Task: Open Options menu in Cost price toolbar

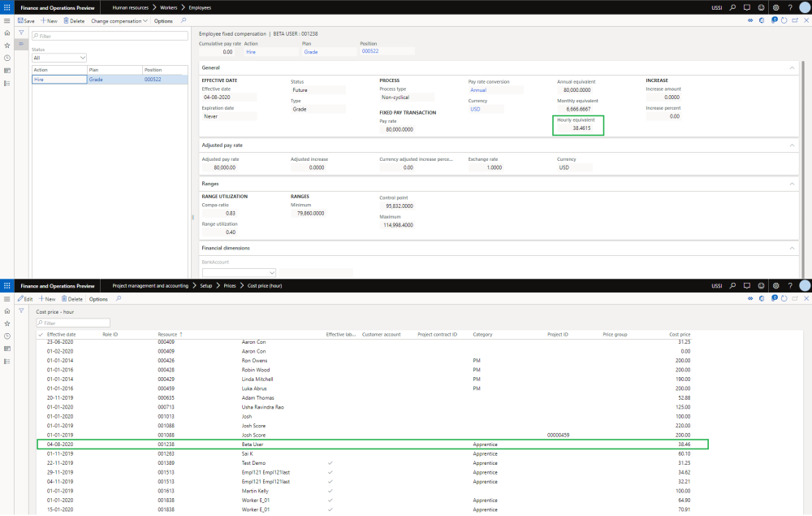Action: tap(98, 299)
